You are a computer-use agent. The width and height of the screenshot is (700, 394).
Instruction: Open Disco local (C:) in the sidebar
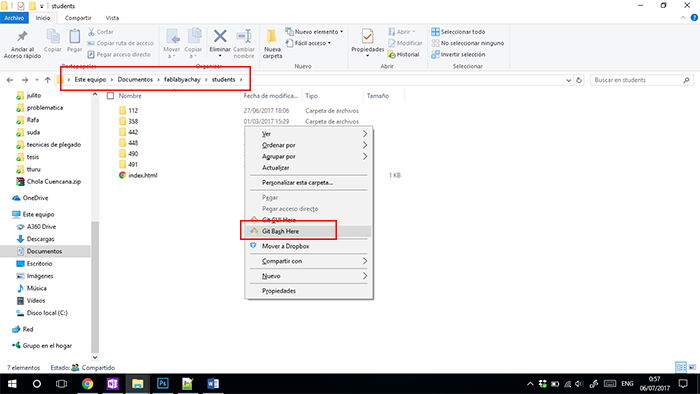point(42,313)
